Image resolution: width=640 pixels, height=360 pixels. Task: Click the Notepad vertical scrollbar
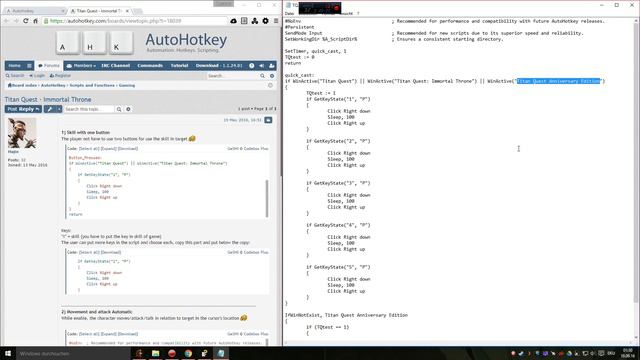636,163
